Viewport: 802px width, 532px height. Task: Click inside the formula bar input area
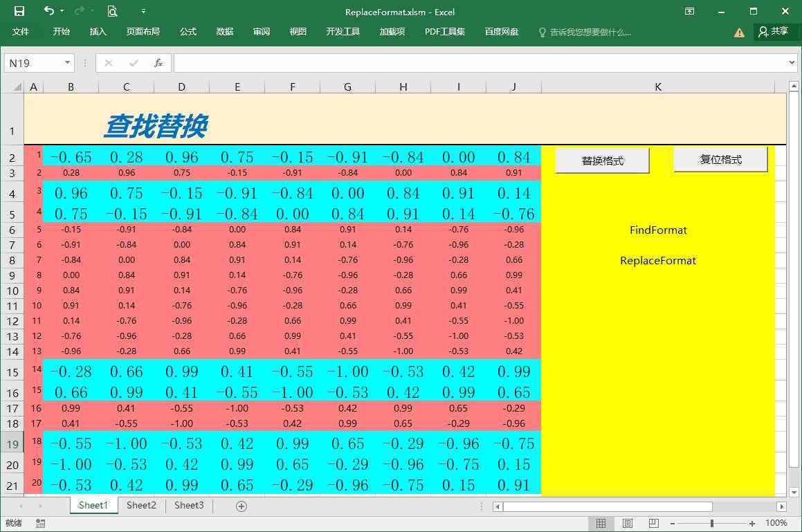(x=480, y=63)
